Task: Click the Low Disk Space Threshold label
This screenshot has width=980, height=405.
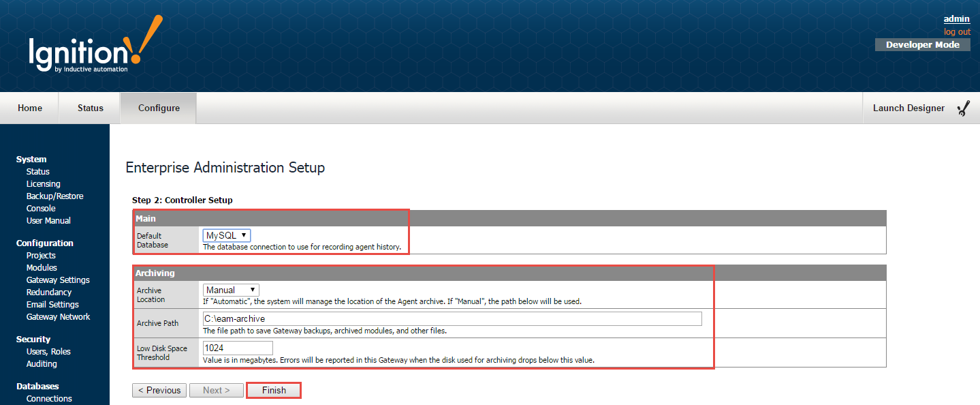Action: 161,352
